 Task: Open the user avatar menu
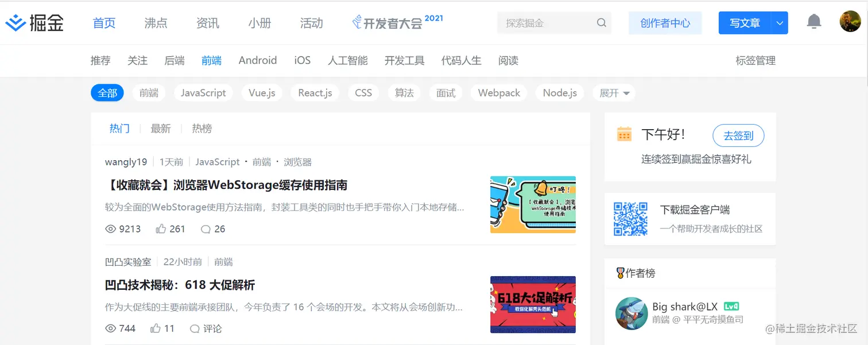click(x=850, y=22)
